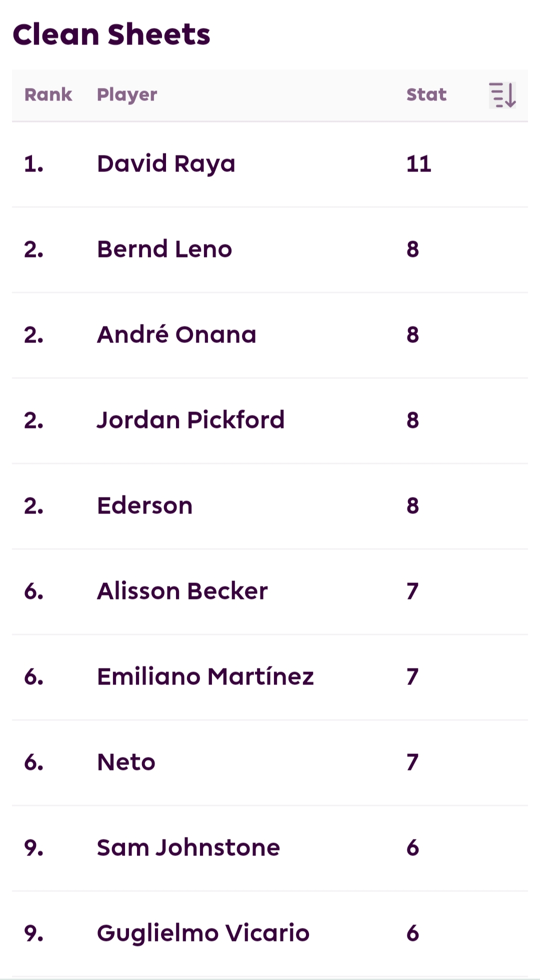540x980 pixels.
Task: Click the Rank column header
Action: [48, 95]
